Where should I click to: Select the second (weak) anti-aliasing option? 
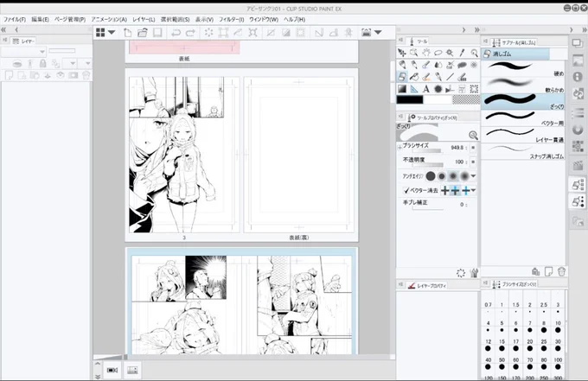tap(442, 175)
